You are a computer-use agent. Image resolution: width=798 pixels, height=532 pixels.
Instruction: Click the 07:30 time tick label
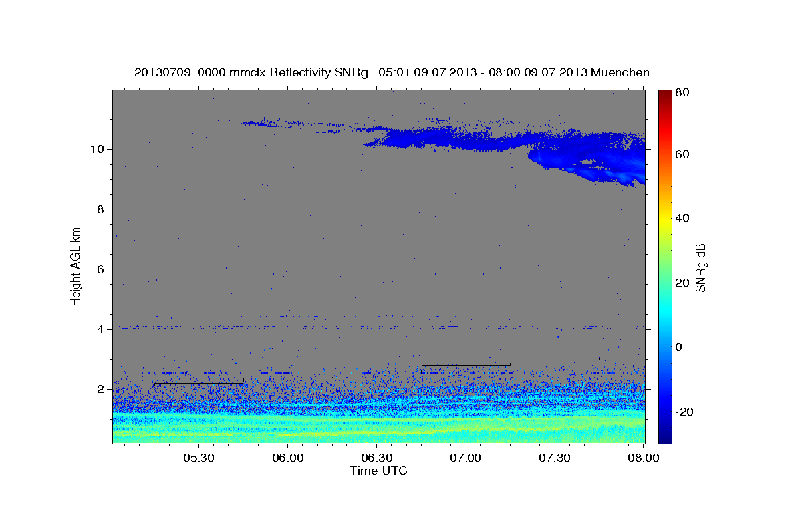click(x=555, y=458)
